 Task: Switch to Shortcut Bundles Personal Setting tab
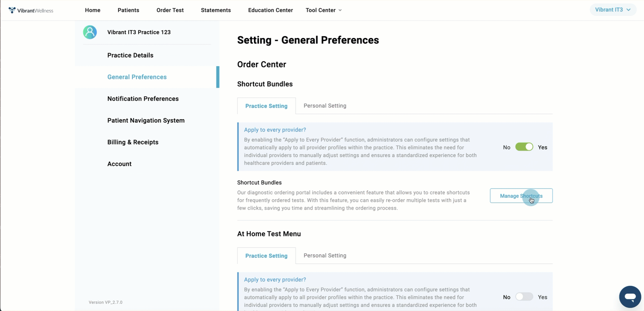coord(325,106)
